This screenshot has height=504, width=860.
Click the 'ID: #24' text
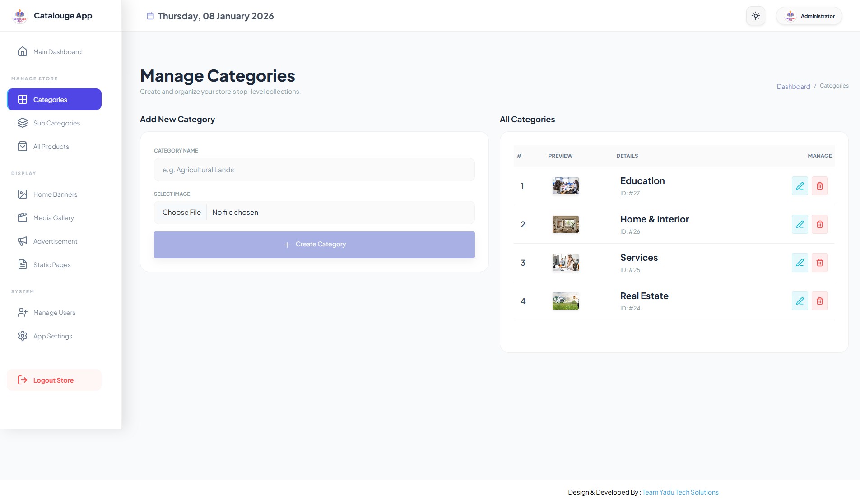pyautogui.click(x=630, y=308)
